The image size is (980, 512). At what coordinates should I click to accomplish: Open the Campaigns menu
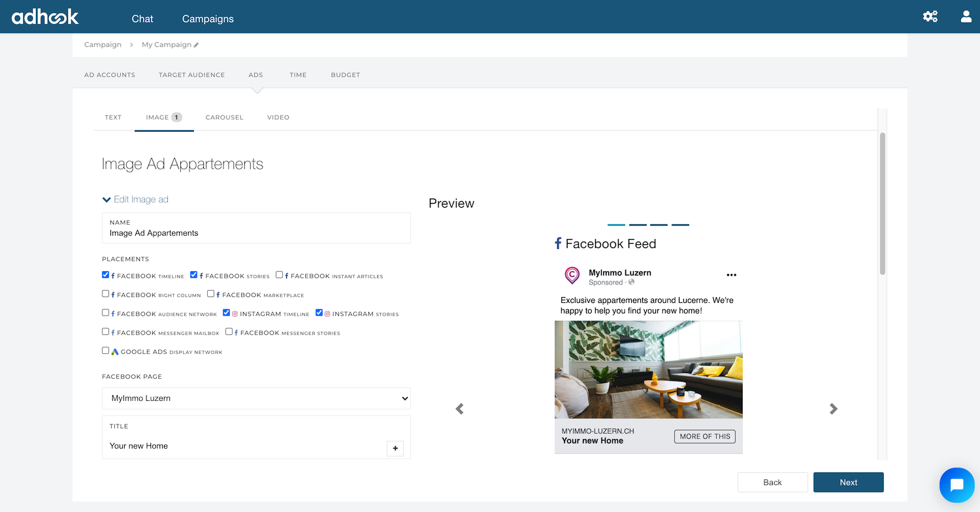coord(208,19)
